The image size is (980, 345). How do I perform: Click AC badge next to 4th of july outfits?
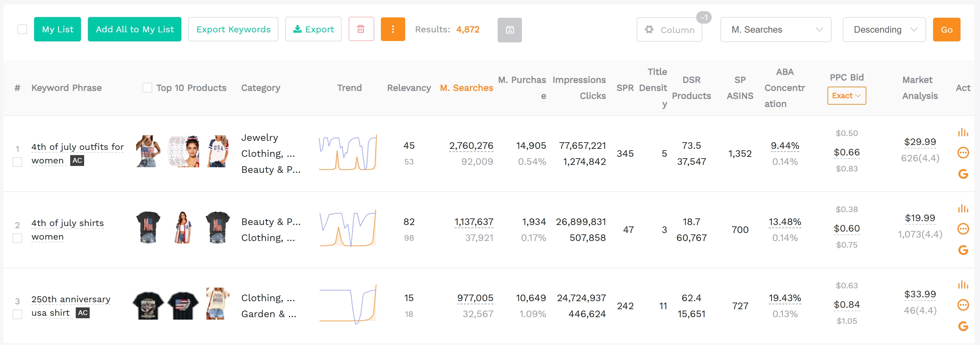click(x=77, y=161)
